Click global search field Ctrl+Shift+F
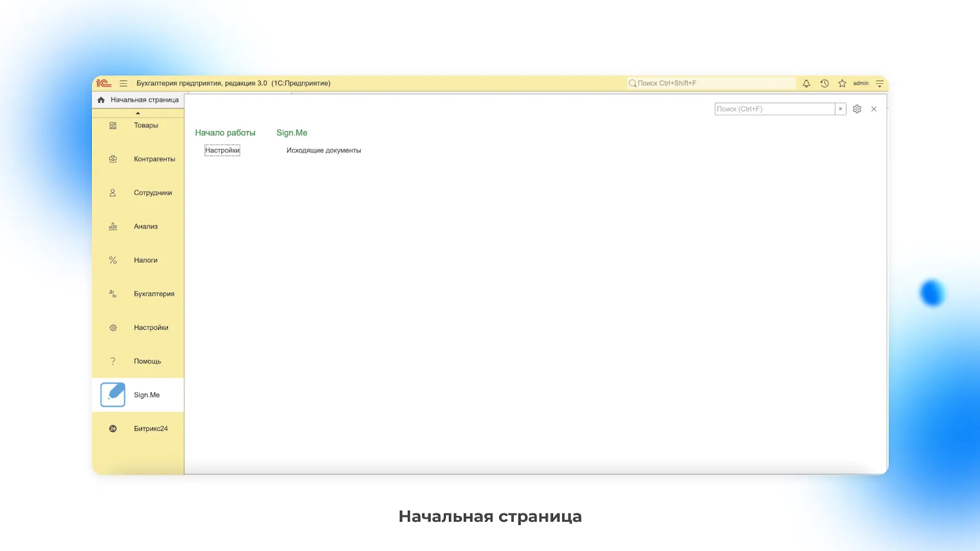Image resolution: width=980 pixels, height=551 pixels. pyautogui.click(x=710, y=83)
